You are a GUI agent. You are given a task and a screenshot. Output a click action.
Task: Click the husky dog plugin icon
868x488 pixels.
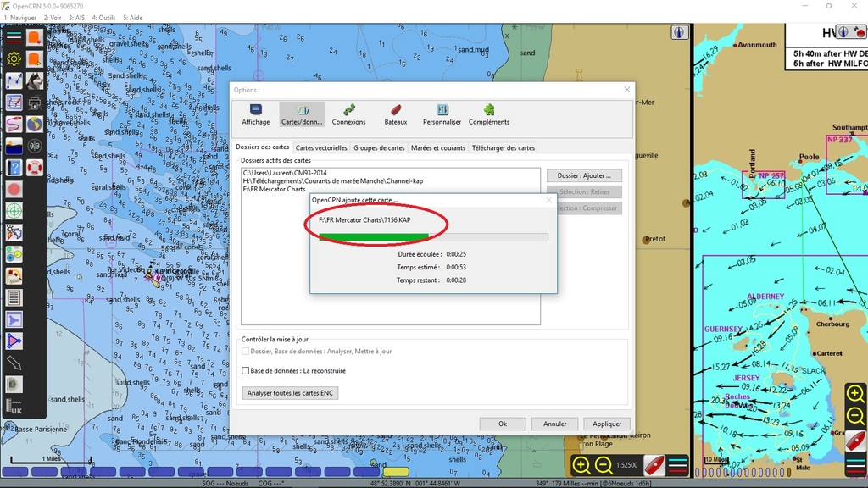[34, 80]
